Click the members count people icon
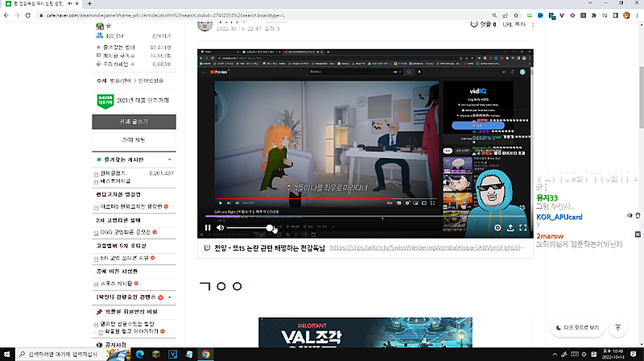 (99, 35)
